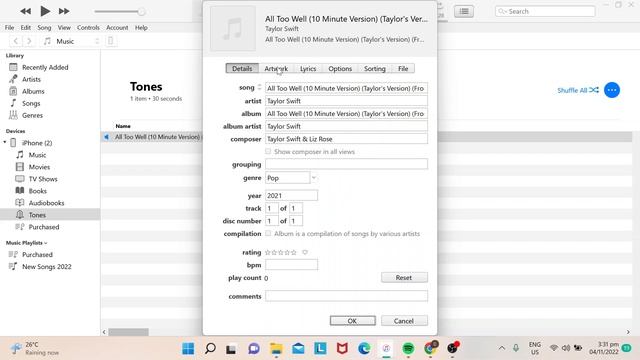The height and width of the screenshot is (360, 640).
Task: Open the Song menu
Action: tap(44, 28)
